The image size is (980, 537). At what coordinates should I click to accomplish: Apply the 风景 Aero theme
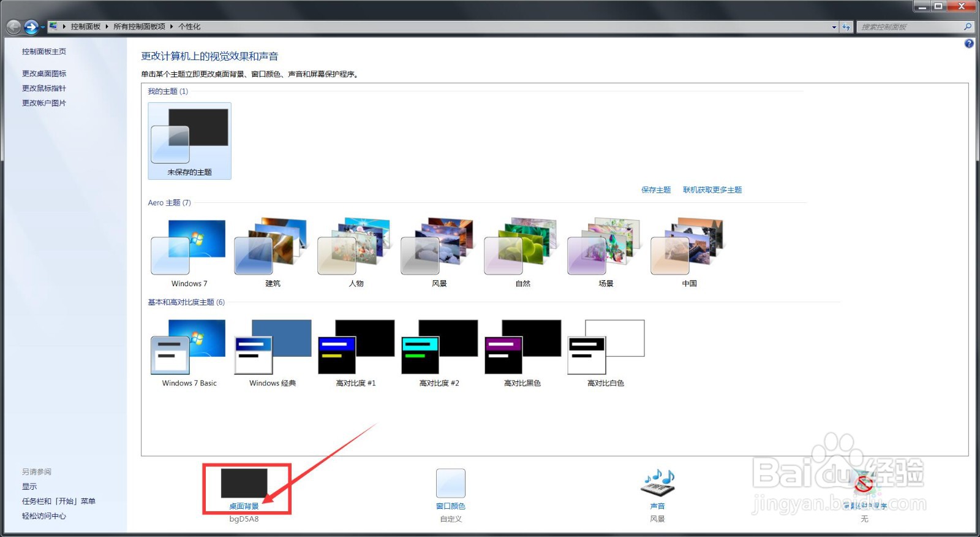coord(439,253)
